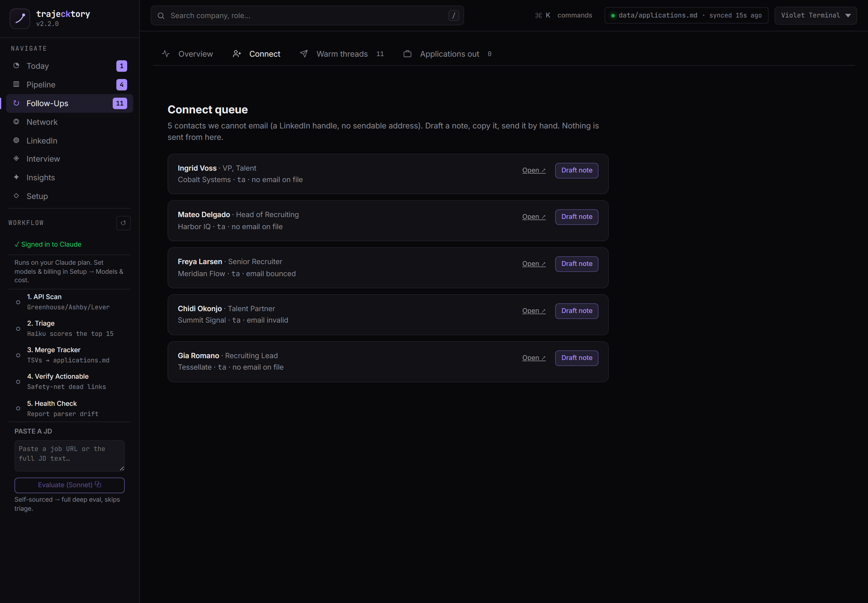
Task: Select the Triage step circle
Action: point(18,329)
